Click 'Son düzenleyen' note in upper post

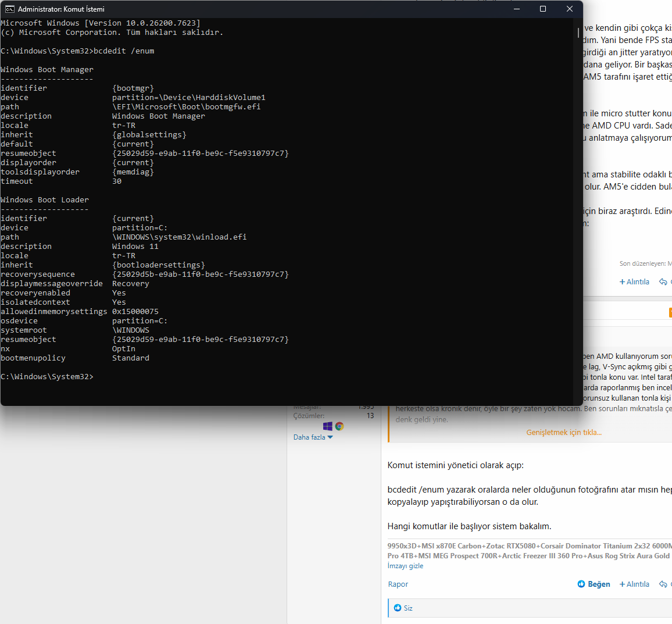(x=645, y=263)
